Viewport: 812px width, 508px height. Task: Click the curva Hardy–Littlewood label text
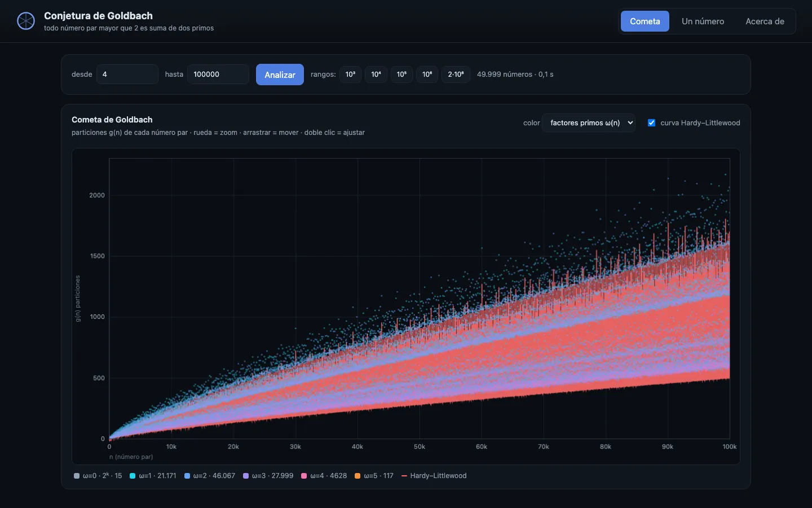700,123
